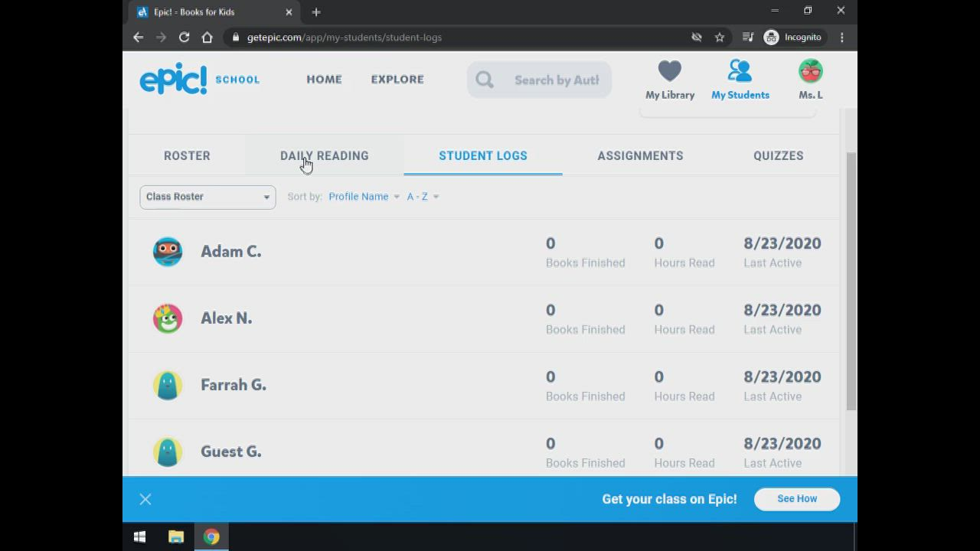Click the tracking blocked eye icon
Viewport: 980px width, 551px height.
(x=697, y=37)
